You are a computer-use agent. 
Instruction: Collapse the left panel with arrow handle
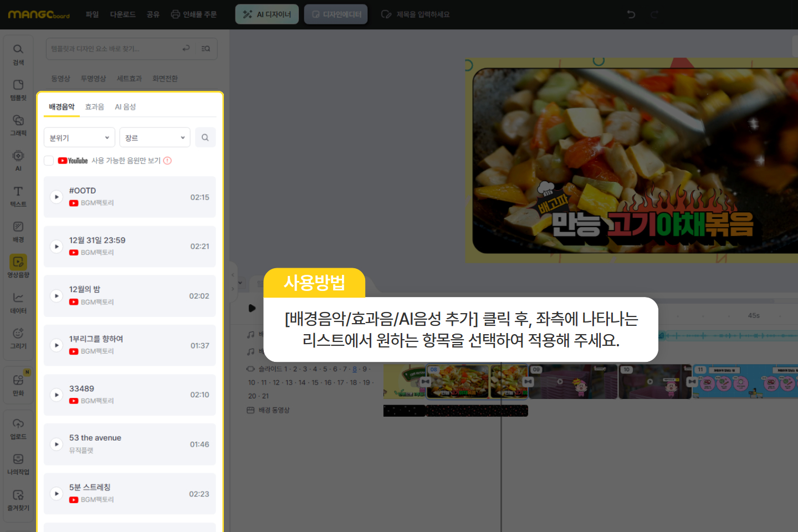pyautogui.click(x=233, y=275)
